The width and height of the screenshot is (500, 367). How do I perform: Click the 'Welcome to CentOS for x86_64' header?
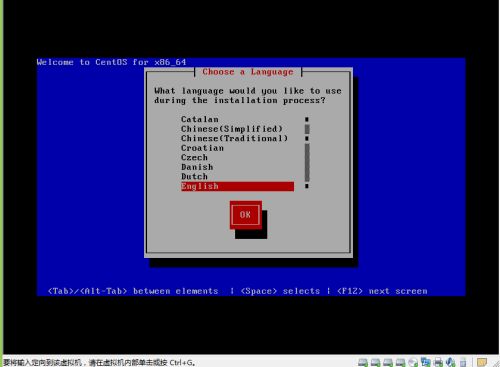click(111, 62)
